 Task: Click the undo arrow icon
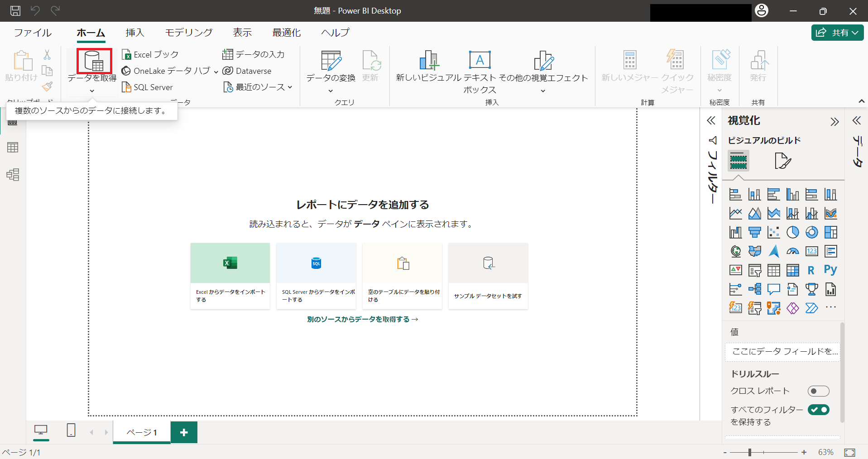pos(35,11)
